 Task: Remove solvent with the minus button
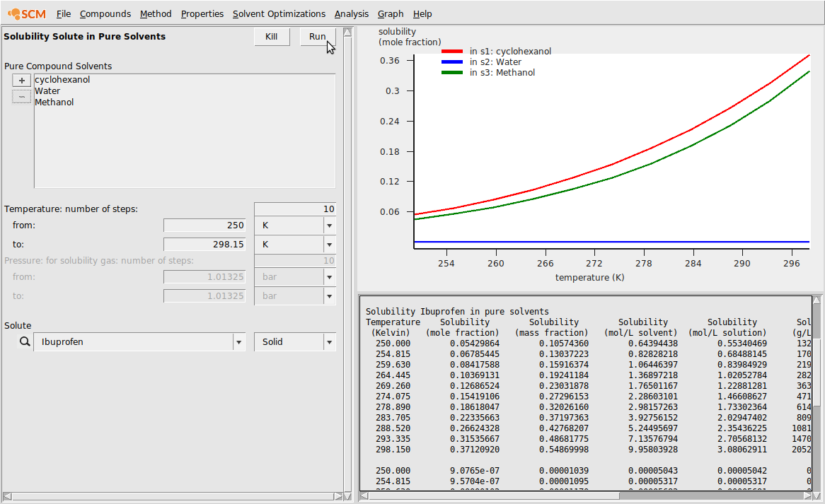point(21,97)
